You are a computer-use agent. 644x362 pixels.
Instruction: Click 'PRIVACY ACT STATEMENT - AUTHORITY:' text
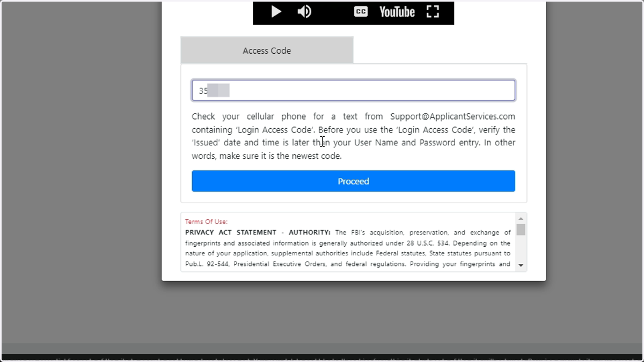(258, 233)
